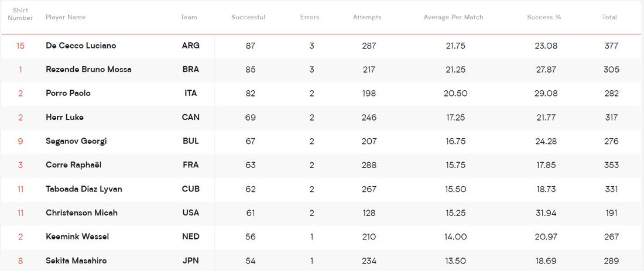
Task: Click the FRA team code
Action: 190,165
